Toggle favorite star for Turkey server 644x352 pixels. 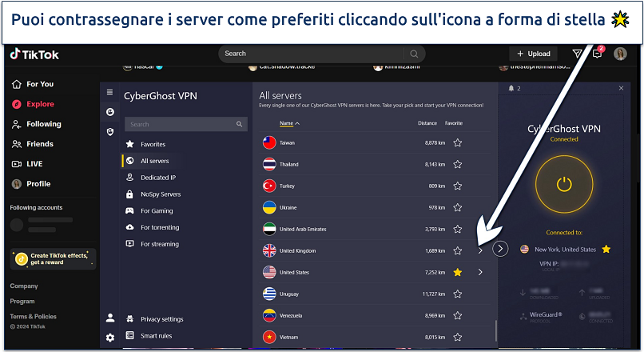click(x=458, y=186)
